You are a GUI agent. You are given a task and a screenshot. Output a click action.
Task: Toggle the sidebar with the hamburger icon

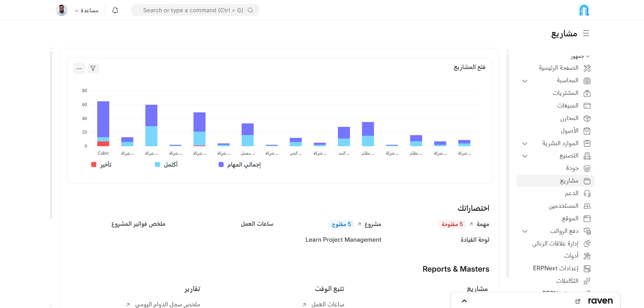(x=586, y=33)
